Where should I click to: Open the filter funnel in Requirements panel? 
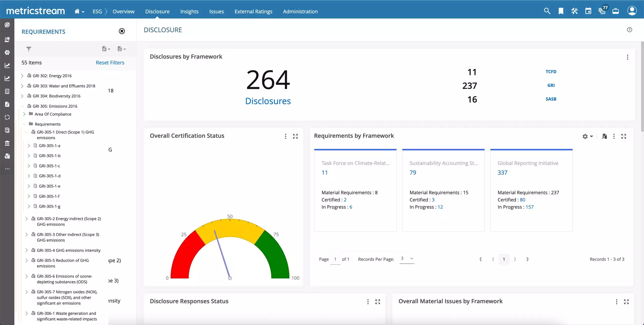(x=29, y=49)
